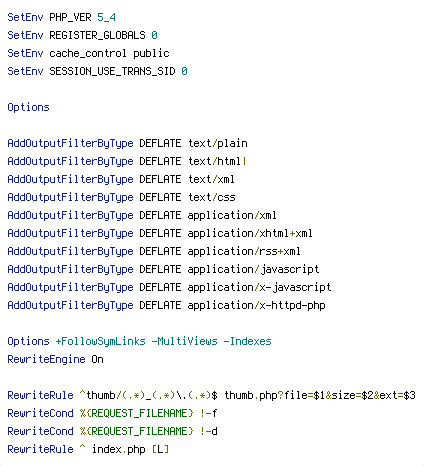
Task: Click cache_control public text
Action: pyautogui.click(x=109, y=53)
